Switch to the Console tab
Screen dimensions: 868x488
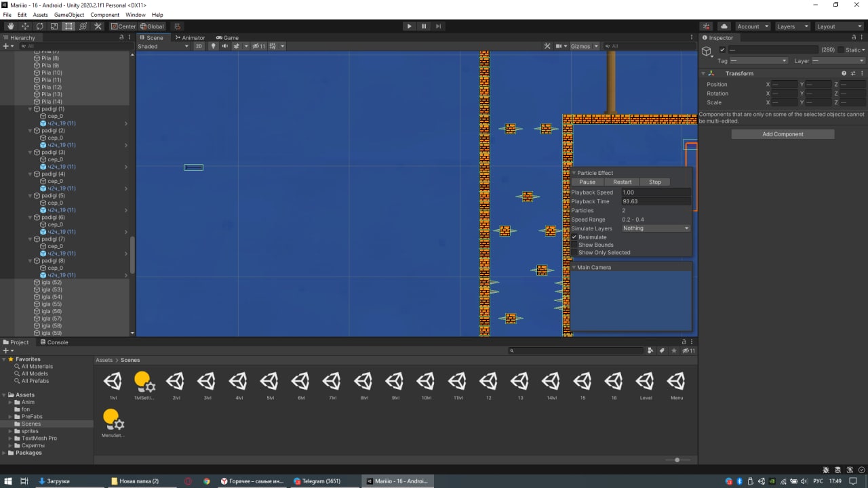click(54, 342)
